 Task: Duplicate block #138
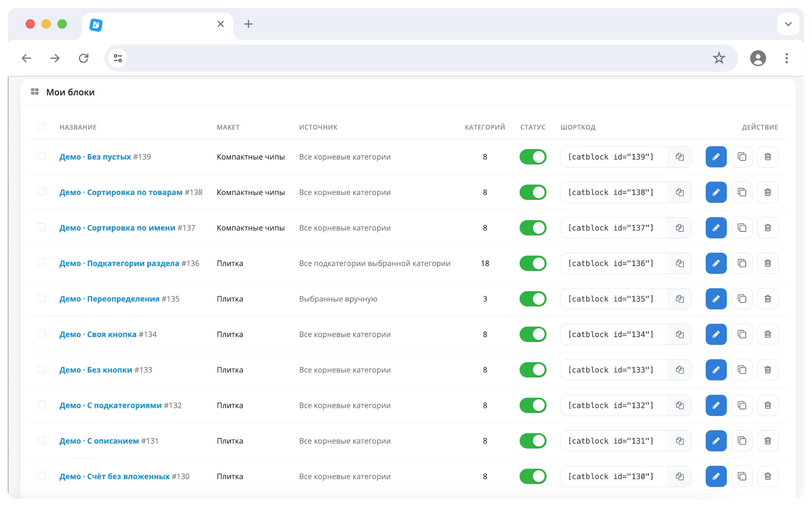742,192
